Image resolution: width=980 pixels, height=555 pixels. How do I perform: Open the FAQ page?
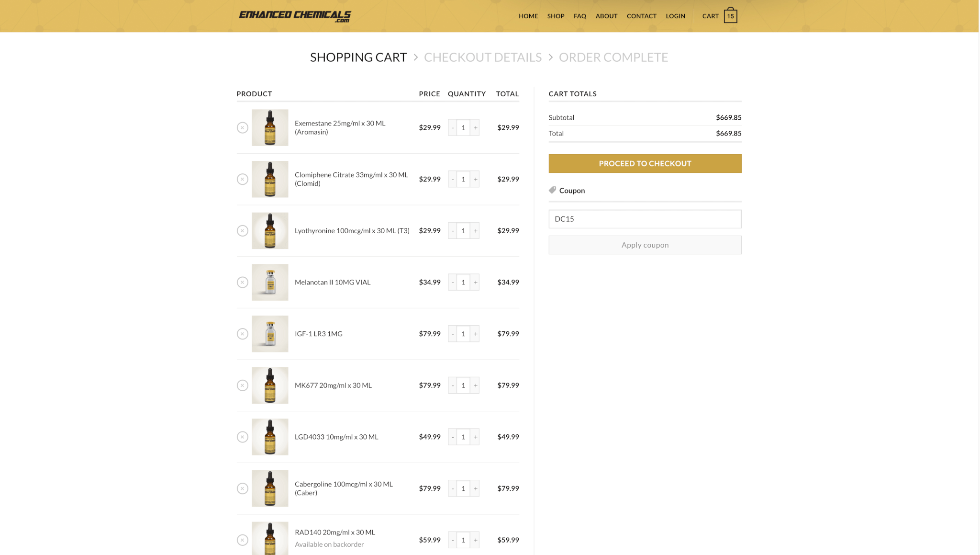click(x=580, y=16)
